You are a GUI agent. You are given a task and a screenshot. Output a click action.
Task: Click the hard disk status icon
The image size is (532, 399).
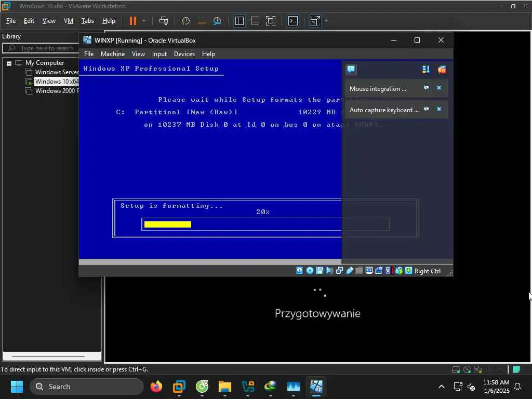(299, 270)
